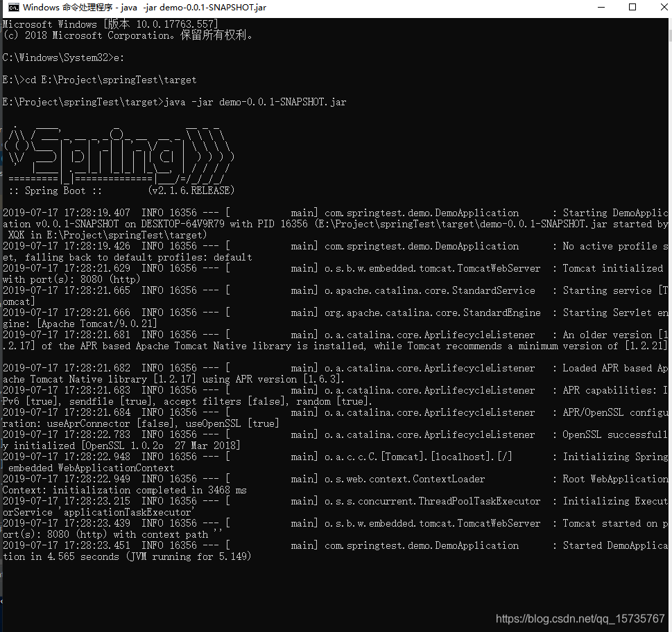Click '(v2.1.6.RELEASE)' version text
Viewport: 672px width, 632px height.
[191, 191]
